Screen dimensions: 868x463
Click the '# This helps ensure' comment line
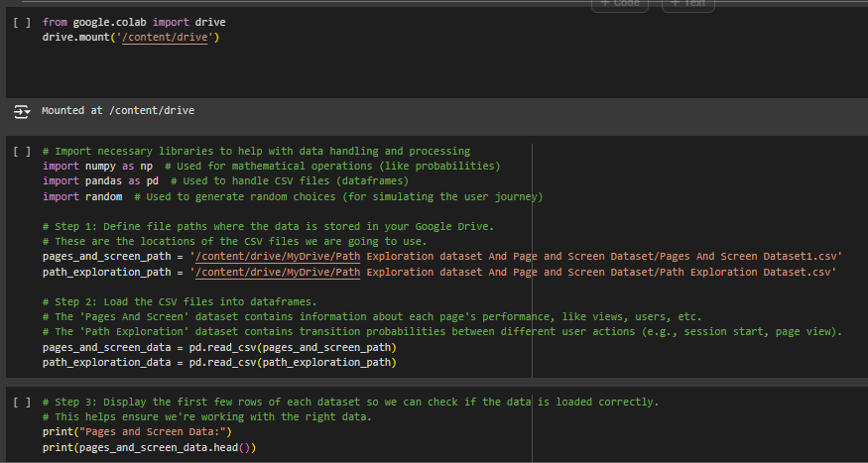207,416
